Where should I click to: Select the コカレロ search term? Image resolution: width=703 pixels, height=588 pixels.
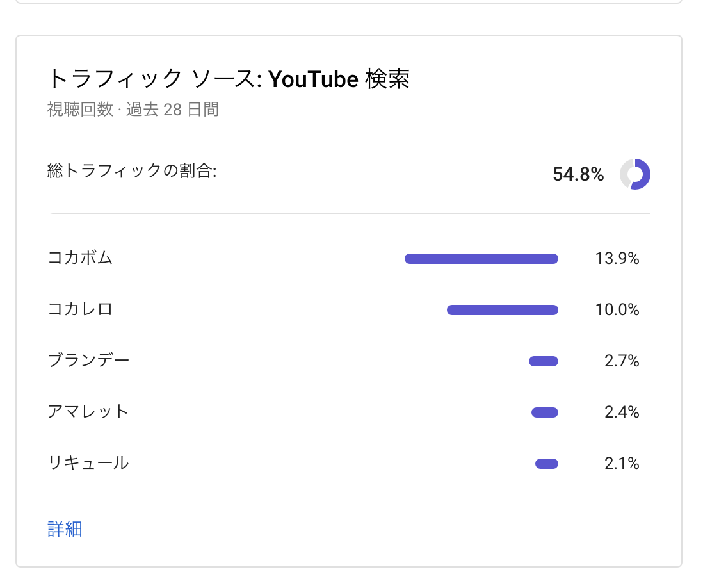coord(80,310)
